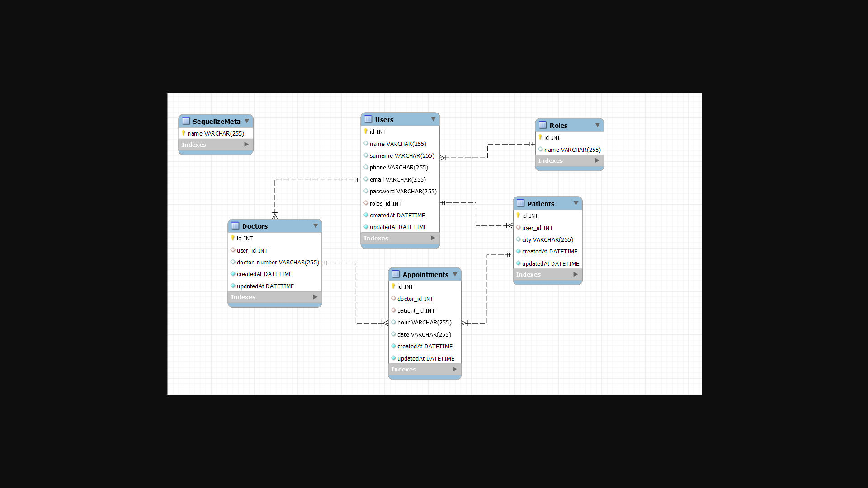
Task: Expand the Indexes section of Doctors table
Action: pyautogui.click(x=315, y=297)
